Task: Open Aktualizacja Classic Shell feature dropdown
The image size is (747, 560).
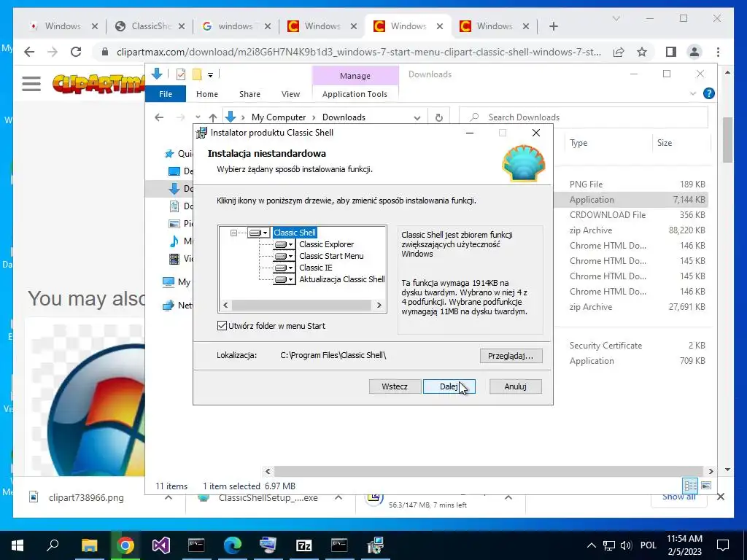Action: tap(285, 279)
